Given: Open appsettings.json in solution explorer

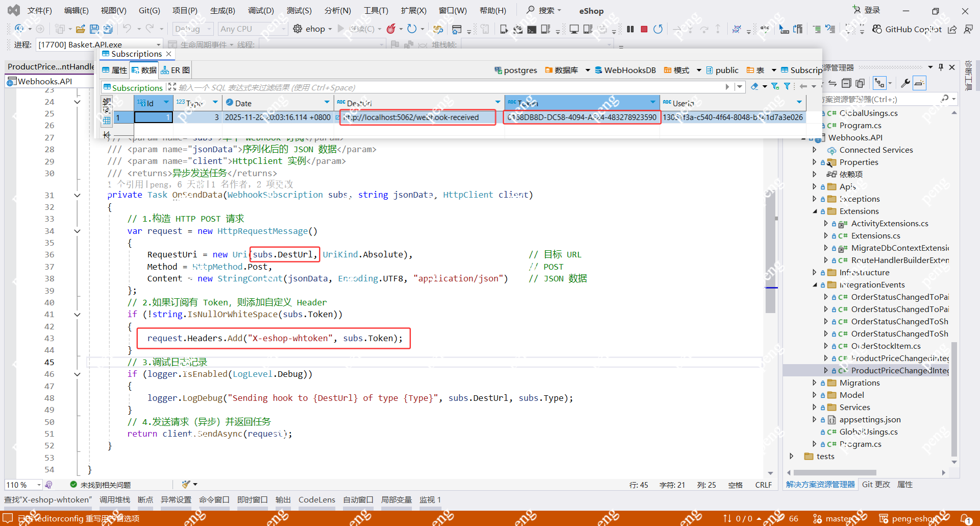Looking at the screenshot, I should coord(870,419).
